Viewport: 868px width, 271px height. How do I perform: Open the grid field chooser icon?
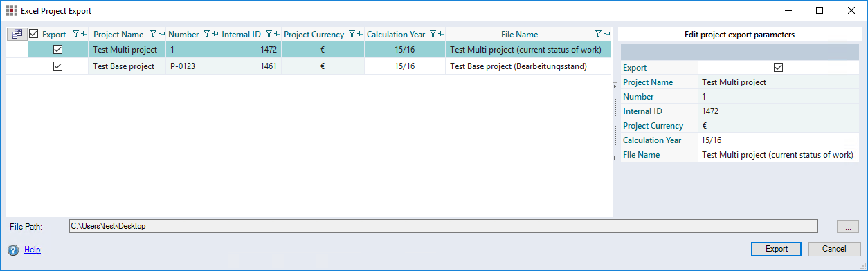click(x=17, y=34)
